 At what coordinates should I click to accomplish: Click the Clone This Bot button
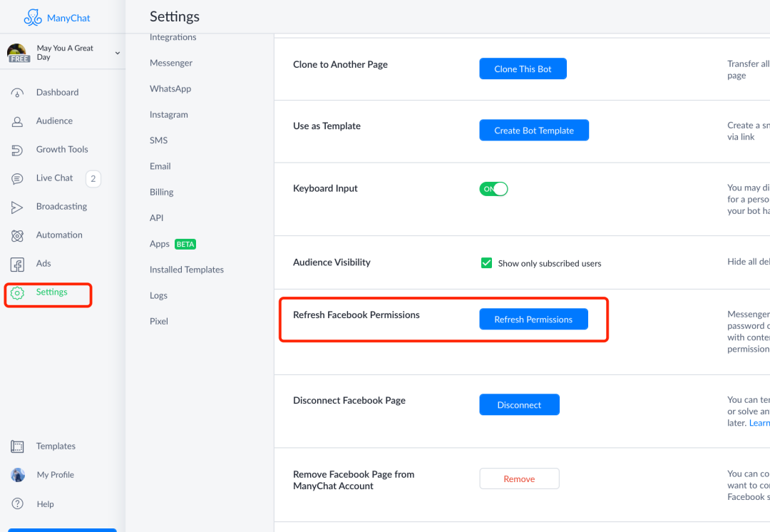point(523,68)
